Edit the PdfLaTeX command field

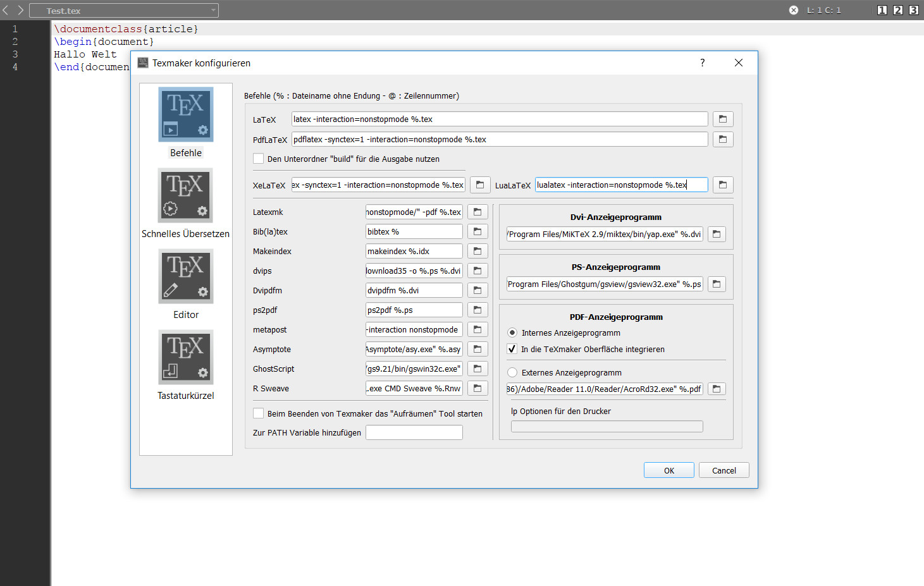tap(500, 139)
